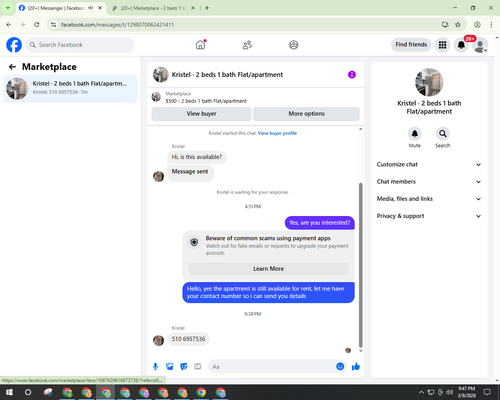Click the More options button
The image size is (500, 400).
click(x=306, y=114)
